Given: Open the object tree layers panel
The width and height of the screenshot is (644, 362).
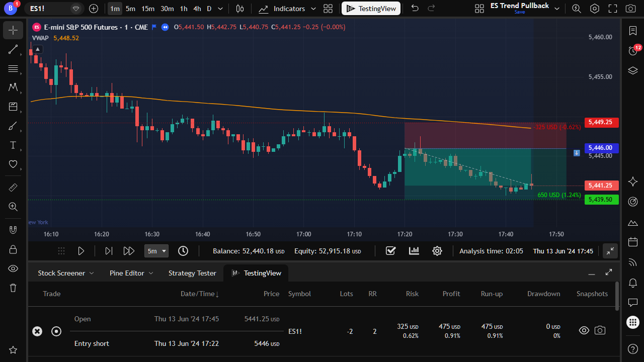Looking at the screenshot, I should click(x=633, y=70).
